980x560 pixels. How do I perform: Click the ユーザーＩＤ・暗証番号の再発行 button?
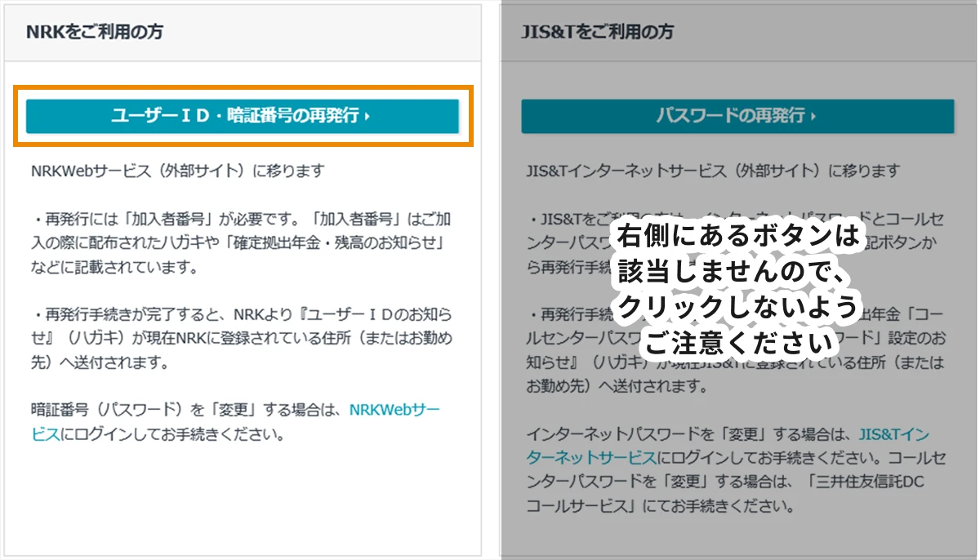click(243, 115)
